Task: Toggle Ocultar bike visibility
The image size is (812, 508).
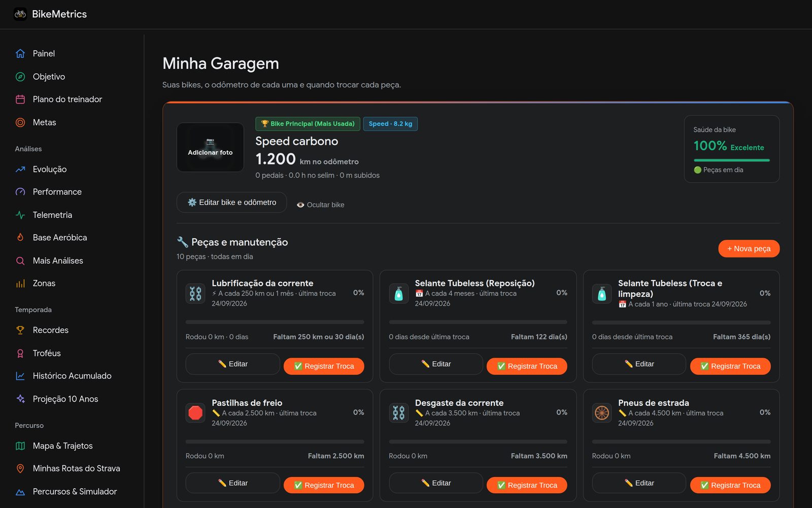Action: click(320, 205)
